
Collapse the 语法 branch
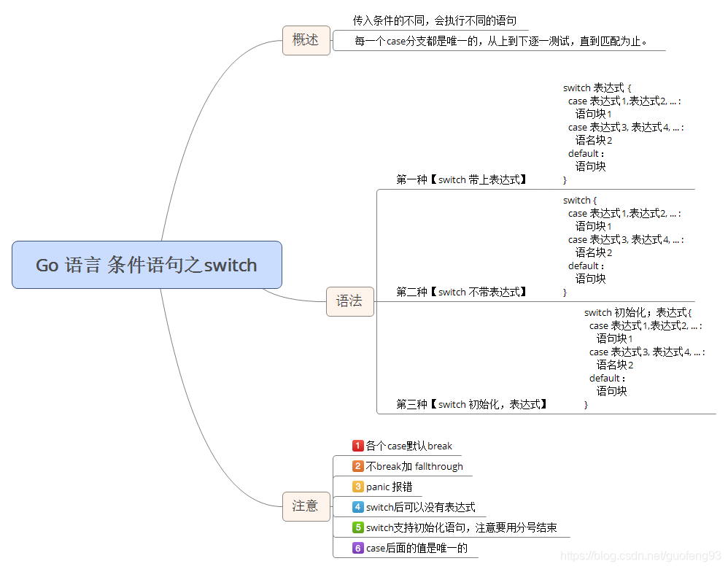[374, 301]
